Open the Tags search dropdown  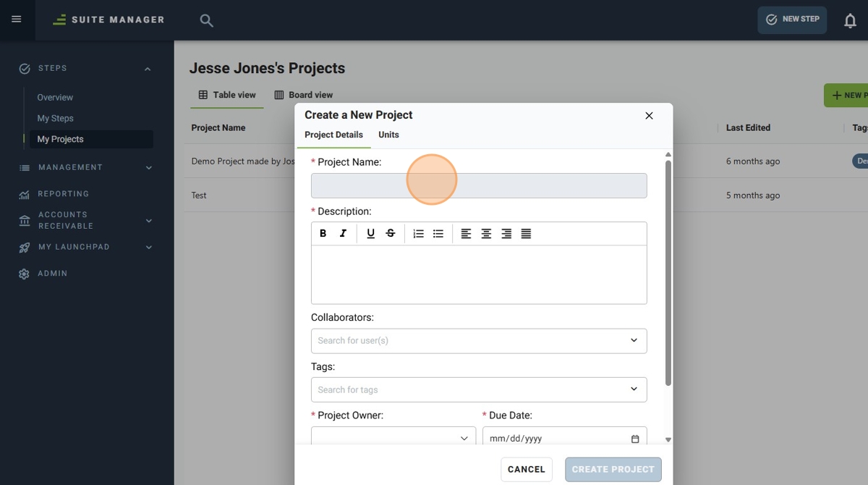(x=479, y=390)
